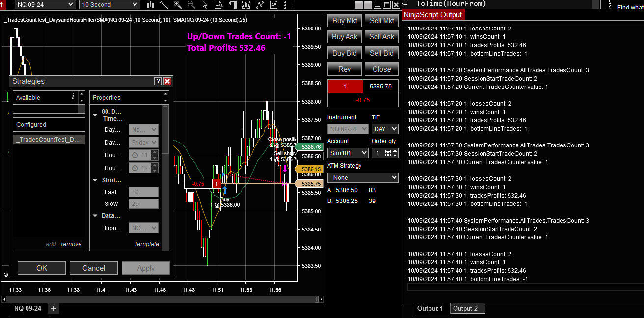Open the chart style selector icon
This screenshot has height=318, width=644.
151,5
